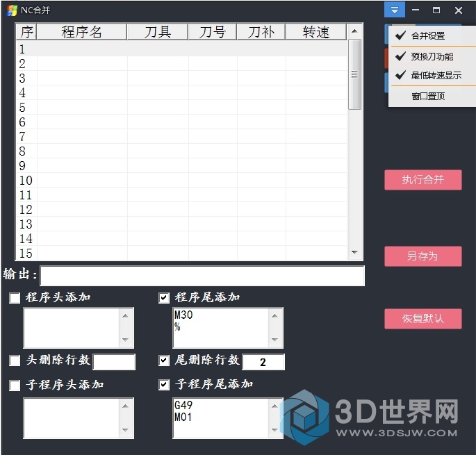This screenshot has width=476, height=455.
Task: Click the NC合并 app icon in title bar
Action: tap(12, 10)
